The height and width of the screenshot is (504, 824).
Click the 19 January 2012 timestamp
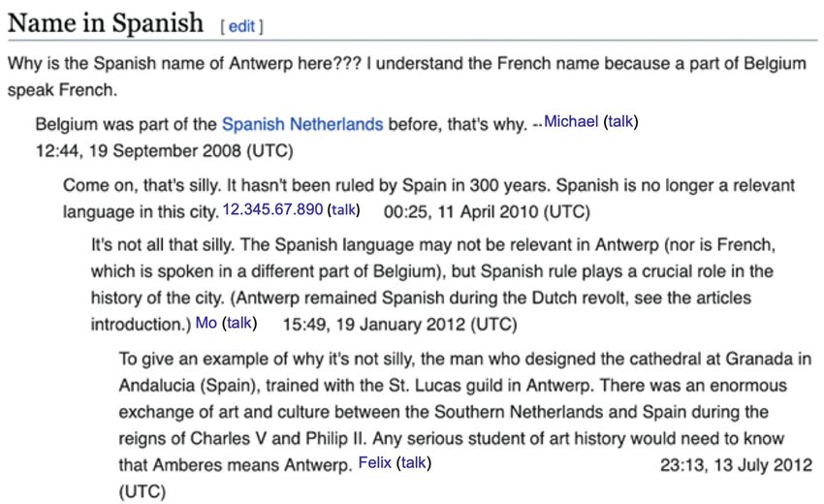tap(399, 325)
